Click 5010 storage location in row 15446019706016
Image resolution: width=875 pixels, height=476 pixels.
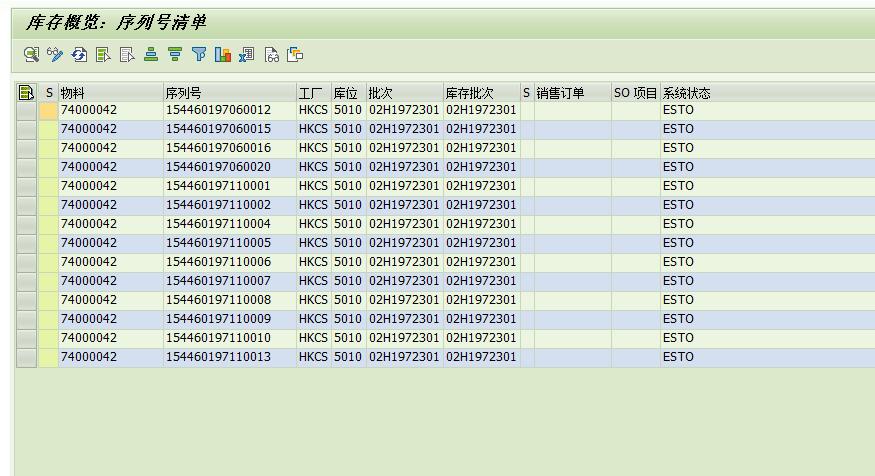(x=349, y=148)
